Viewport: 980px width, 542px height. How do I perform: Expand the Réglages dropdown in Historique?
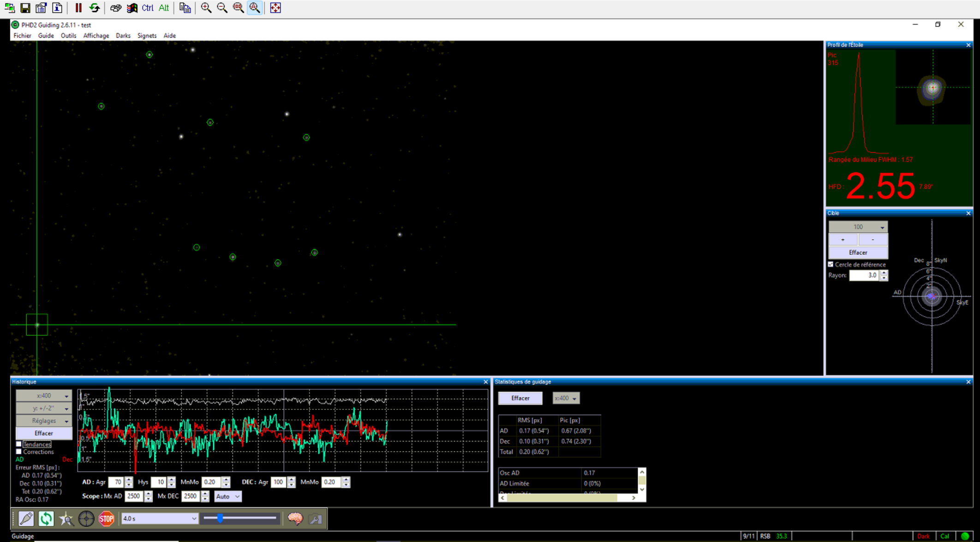tap(44, 421)
